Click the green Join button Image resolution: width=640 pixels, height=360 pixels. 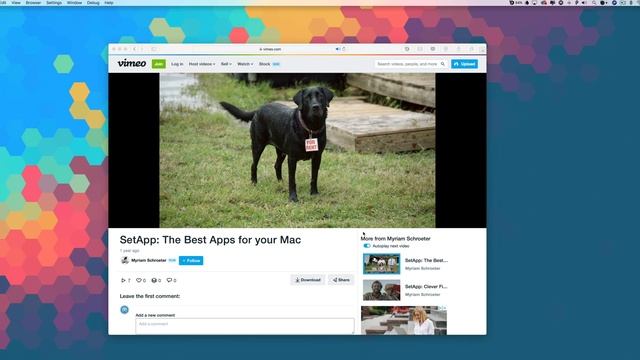pos(158,64)
